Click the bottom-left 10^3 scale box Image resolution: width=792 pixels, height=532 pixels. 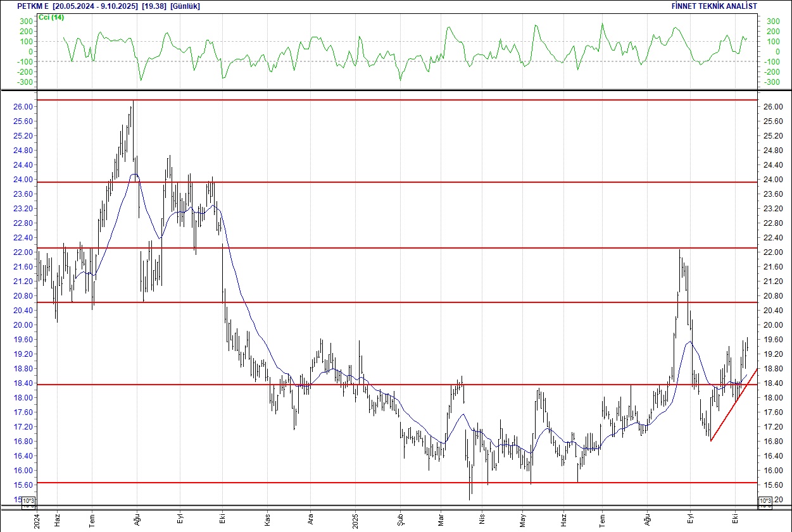pyautogui.click(x=28, y=503)
